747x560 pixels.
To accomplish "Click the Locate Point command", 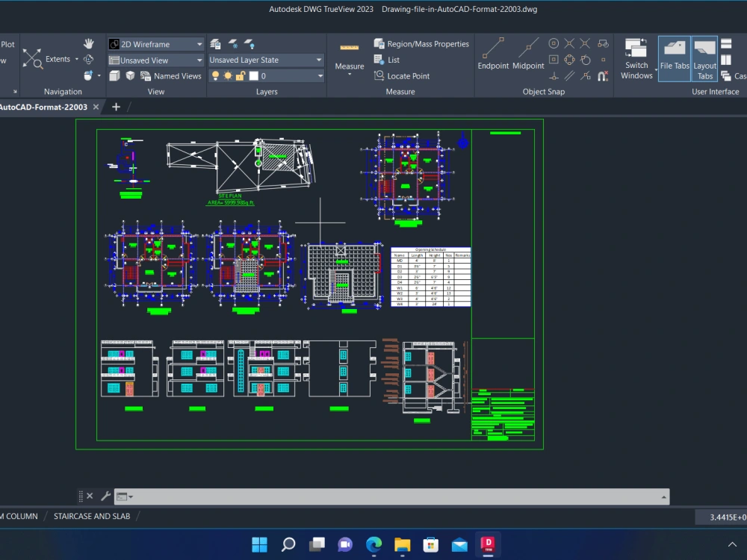I will (409, 75).
